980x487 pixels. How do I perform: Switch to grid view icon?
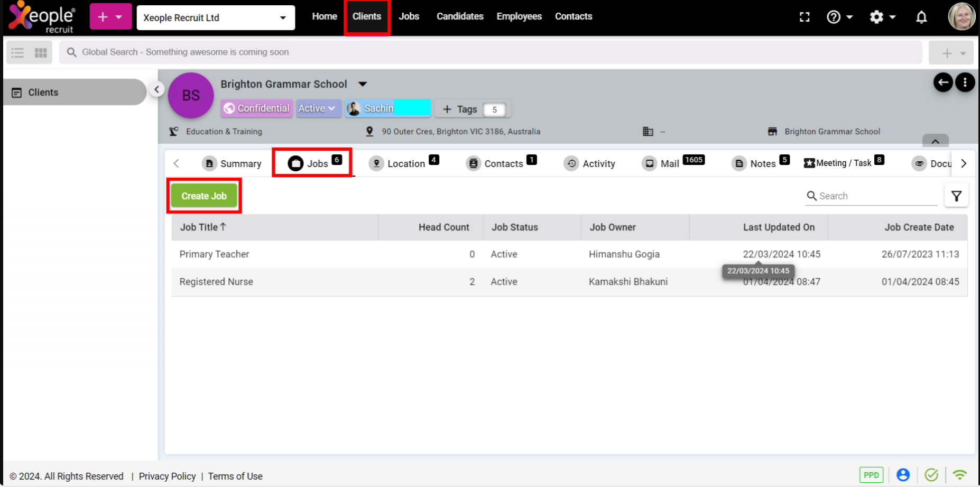pyautogui.click(x=41, y=52)
